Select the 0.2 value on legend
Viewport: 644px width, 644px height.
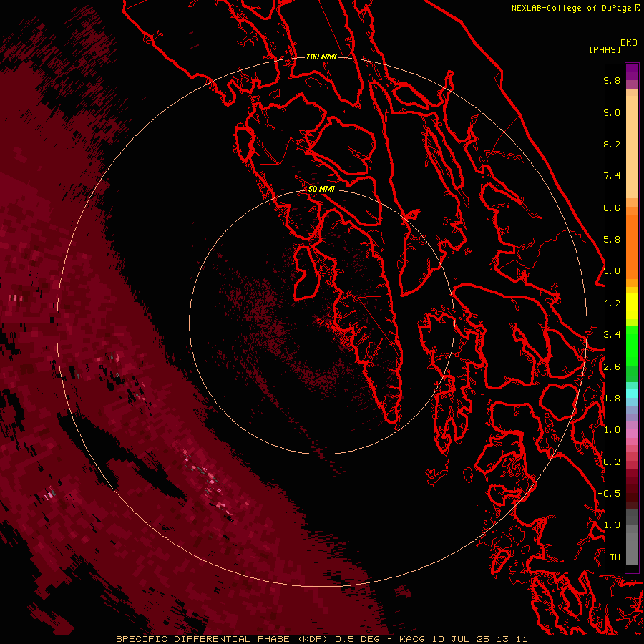tap(612, 462)
